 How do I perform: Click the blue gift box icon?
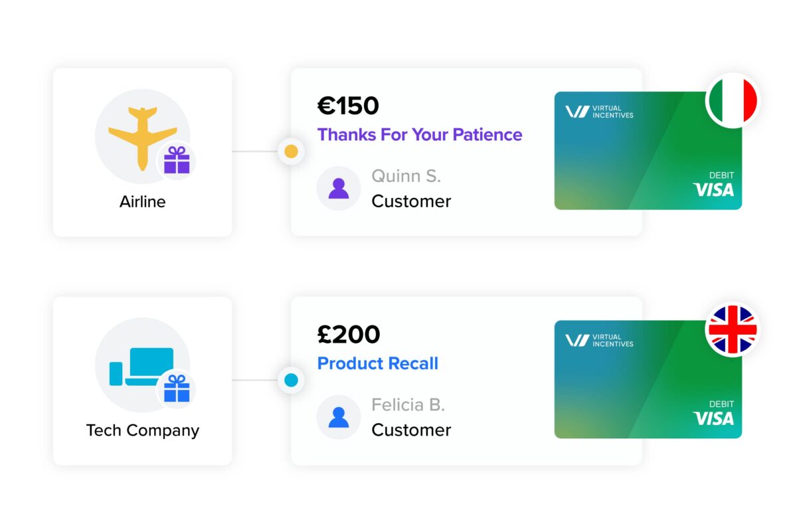177,389
